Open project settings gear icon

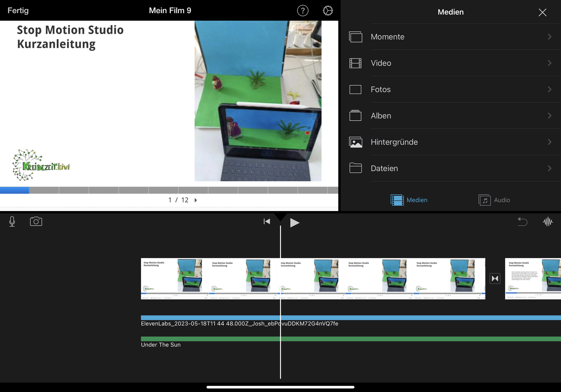[328, 11]
